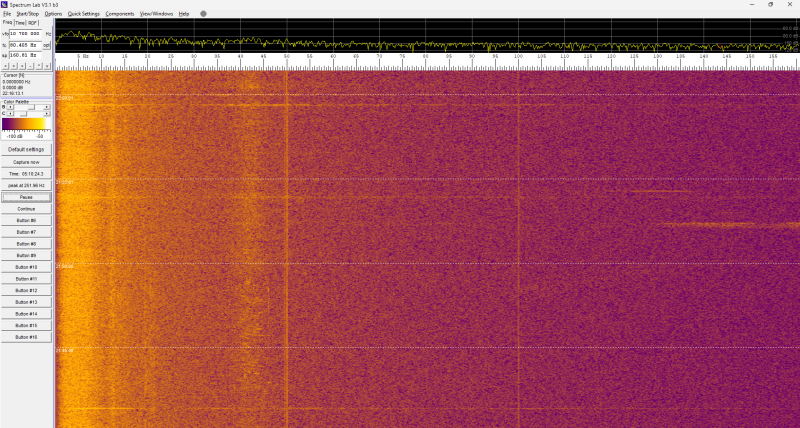This screenshot has width=800, height=428.
Task: Click the 50 Hz mark on frequency scale
Action: point(287,56)
